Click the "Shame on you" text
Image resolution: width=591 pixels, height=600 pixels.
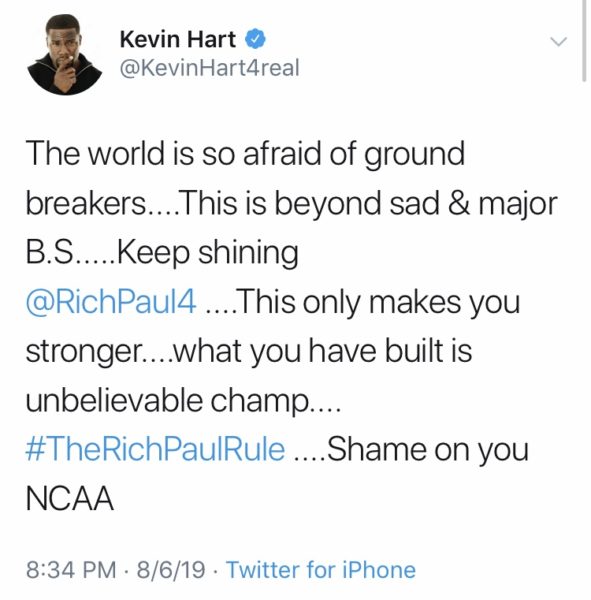(x=428, y=449)
